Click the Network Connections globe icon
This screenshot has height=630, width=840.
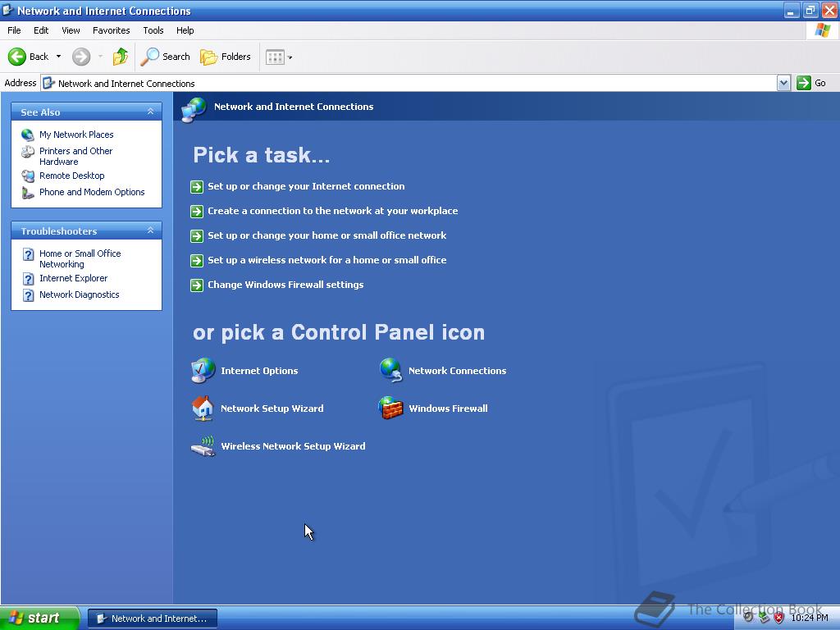[390, 371]
